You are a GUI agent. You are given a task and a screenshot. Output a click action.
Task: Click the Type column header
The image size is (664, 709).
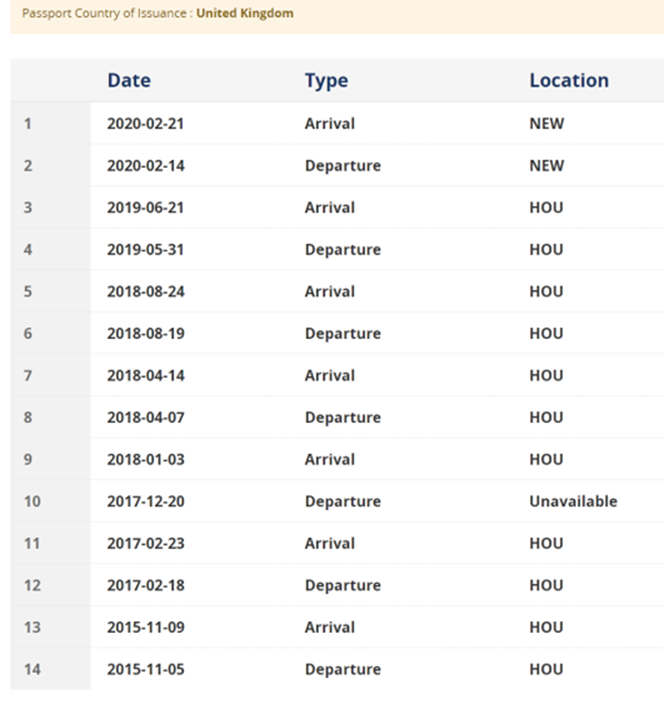(326, 81)
